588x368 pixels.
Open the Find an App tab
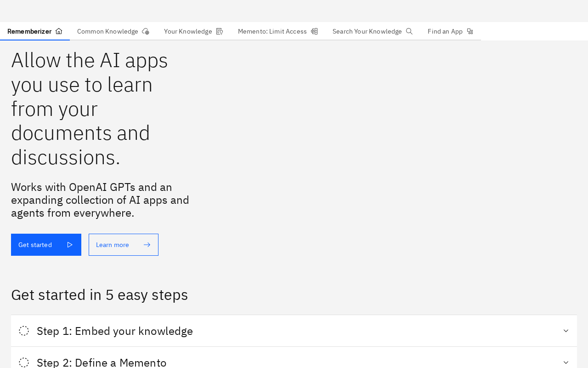[x=445, y=31]
